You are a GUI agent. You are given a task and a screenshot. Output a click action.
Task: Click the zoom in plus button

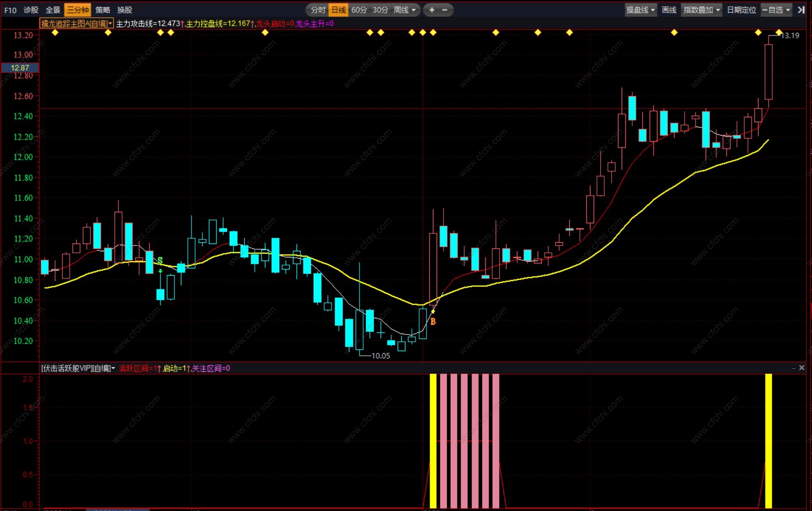tap(431, 10)
